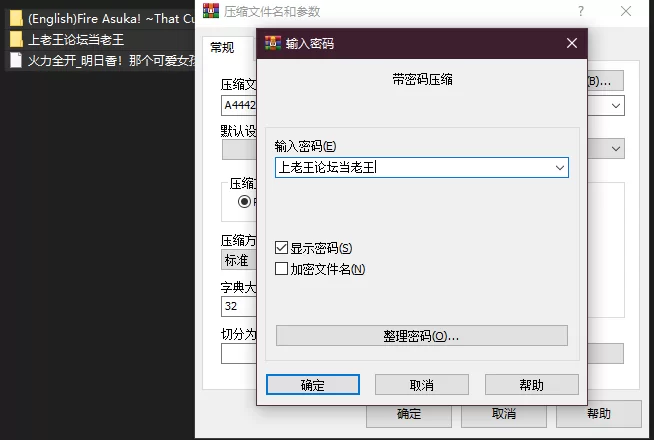Select the 上老王论坛当老王 folder name in file list
This screenshot has width=654, height=440.
point(76,40)
